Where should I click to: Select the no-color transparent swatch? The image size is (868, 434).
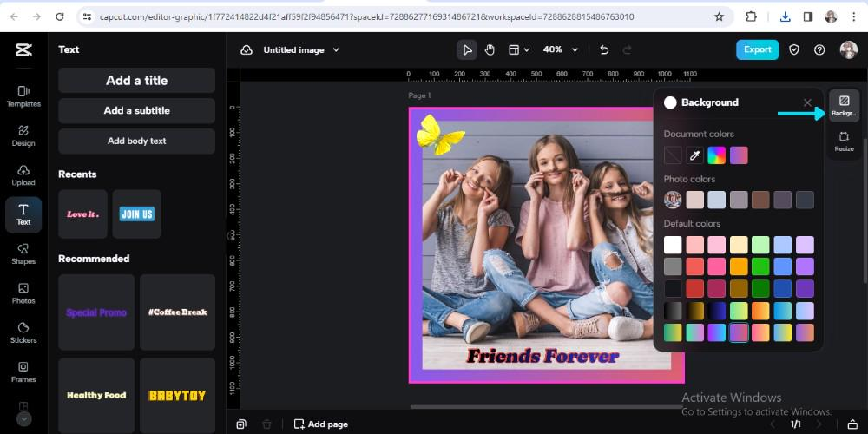[x=673, y=155]
